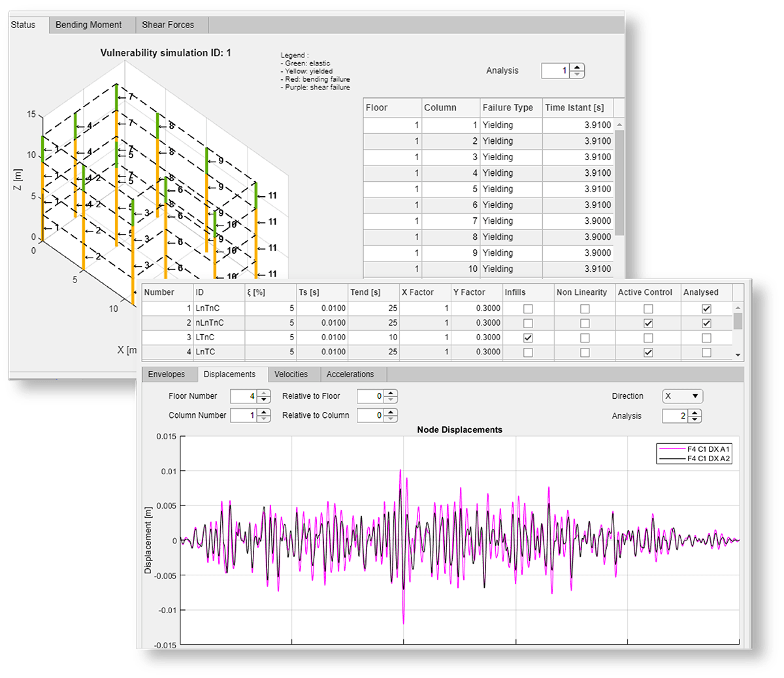Uncheck Active Control for row 2 nLnTnC
Image resolution: width=784 pixels, height=678 pixels.
pyautogui.click(x=648, y=323)
